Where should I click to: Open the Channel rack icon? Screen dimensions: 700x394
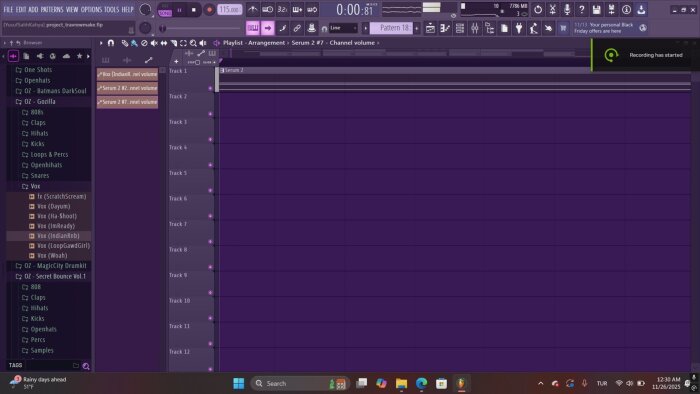(x=460, y=28)
